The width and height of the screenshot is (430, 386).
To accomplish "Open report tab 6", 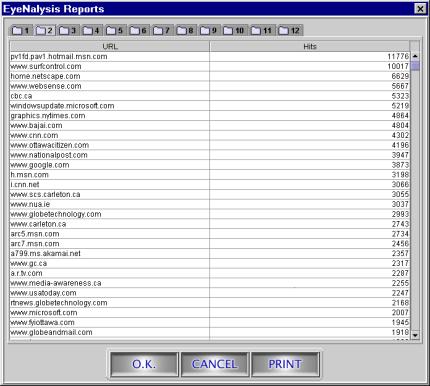I will coord(138,31).
